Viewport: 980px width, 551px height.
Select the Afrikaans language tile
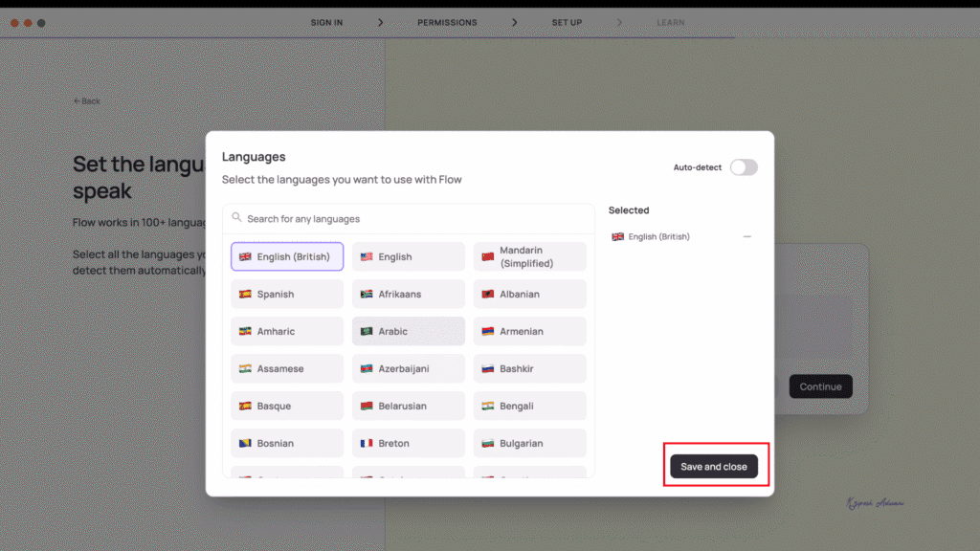coord(408,295)
